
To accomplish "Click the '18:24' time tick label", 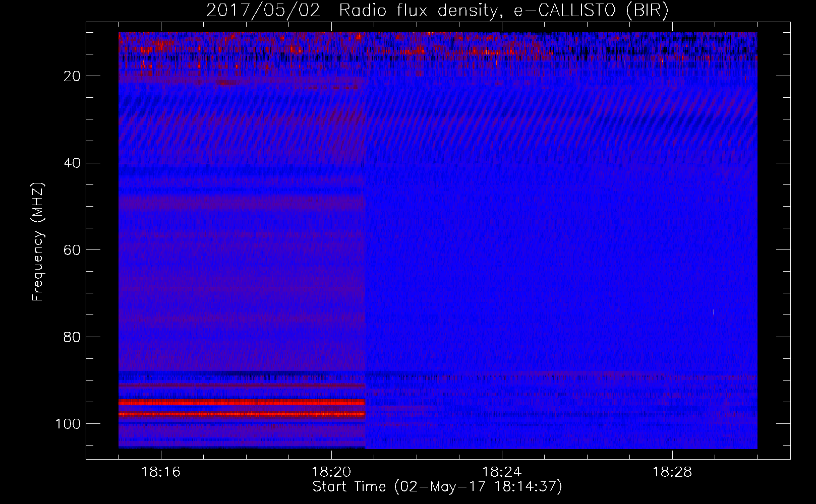I will pos(502,472).
